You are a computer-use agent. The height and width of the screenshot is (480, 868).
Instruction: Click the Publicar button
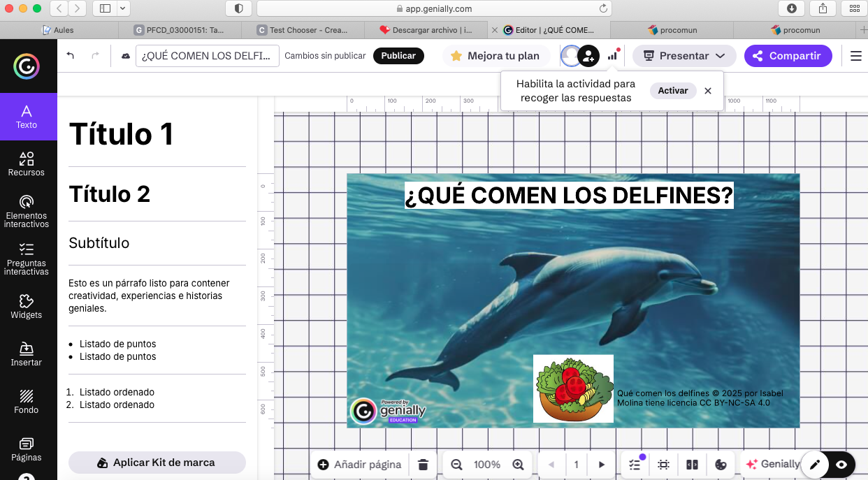point(398,56)
